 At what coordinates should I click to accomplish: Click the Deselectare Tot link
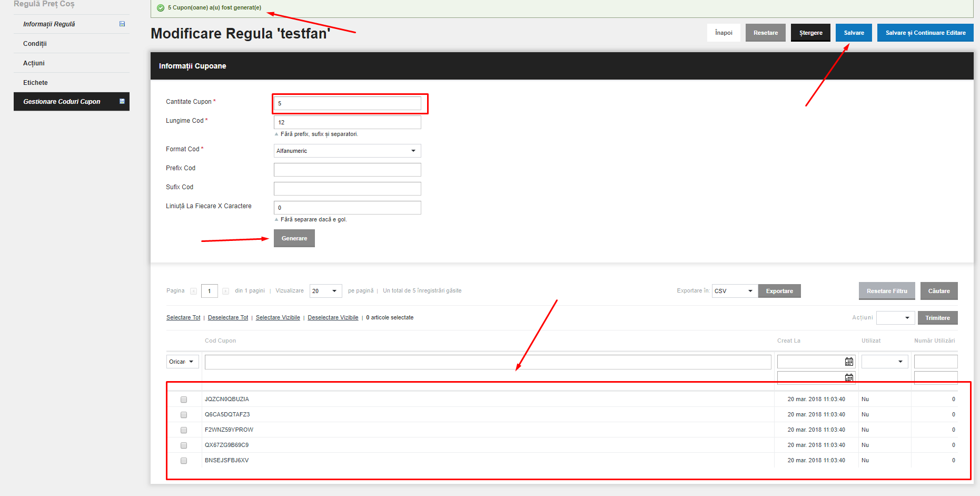(228, 317)
